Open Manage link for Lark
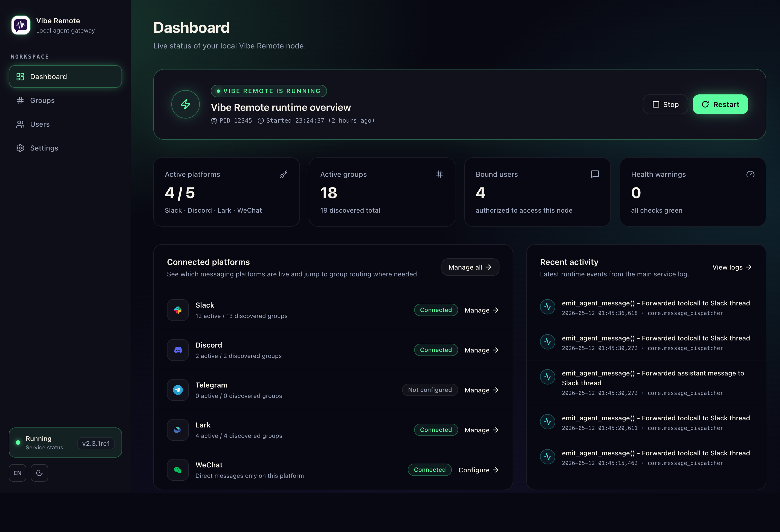780x532 pixels. pos(482,430)
